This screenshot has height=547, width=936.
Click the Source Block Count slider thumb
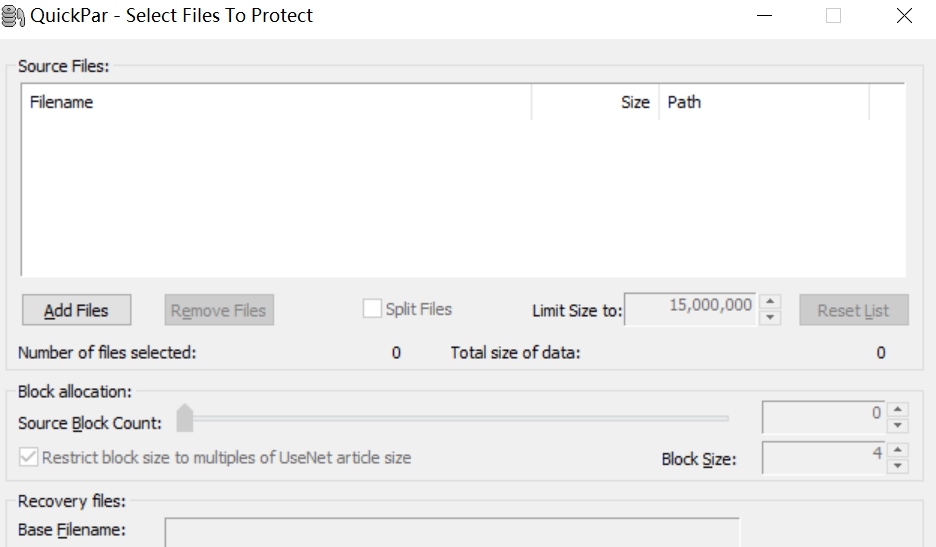coord(185,418)
